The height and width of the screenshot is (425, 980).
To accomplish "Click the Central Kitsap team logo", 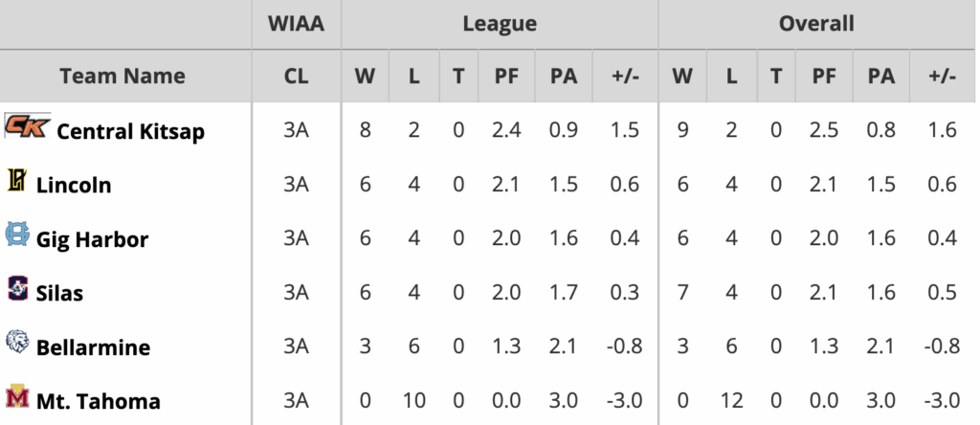I will tap(26, 126).
